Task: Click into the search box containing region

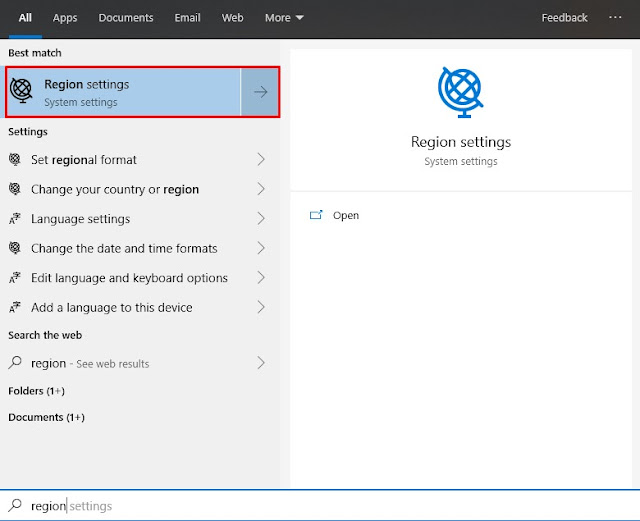Action: click(320, 506)
